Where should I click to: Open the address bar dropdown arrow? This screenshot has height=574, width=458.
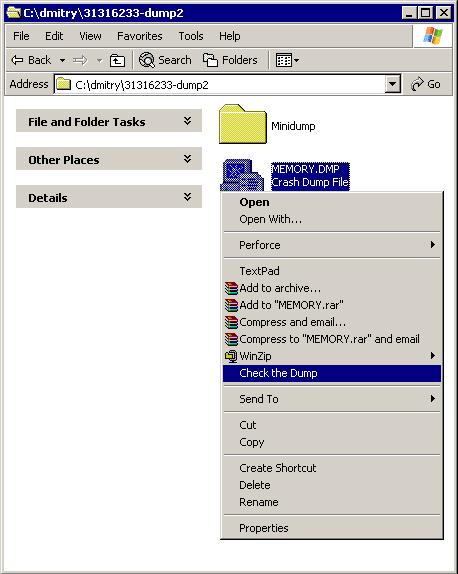(392, 84)
